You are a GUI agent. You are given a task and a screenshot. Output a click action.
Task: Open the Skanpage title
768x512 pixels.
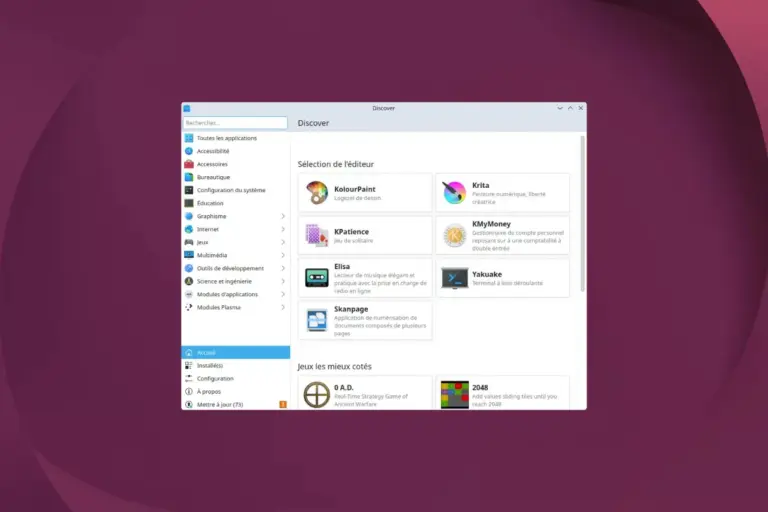pyautogui.click(x=351, y=309)
